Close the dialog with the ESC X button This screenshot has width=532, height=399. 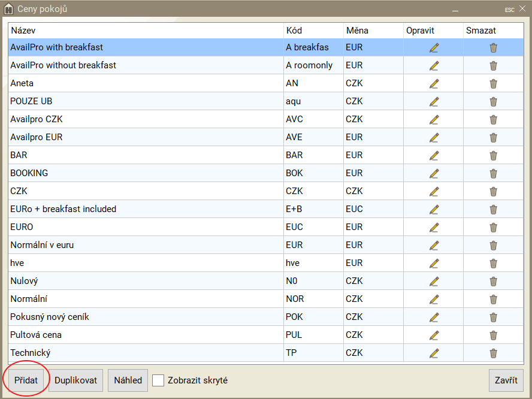(522, 9)
